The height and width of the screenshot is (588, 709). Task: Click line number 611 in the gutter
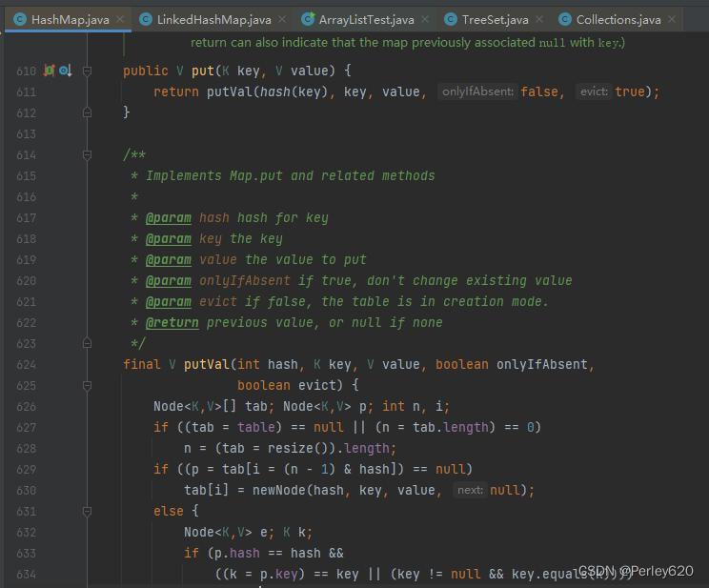point(27,92)
